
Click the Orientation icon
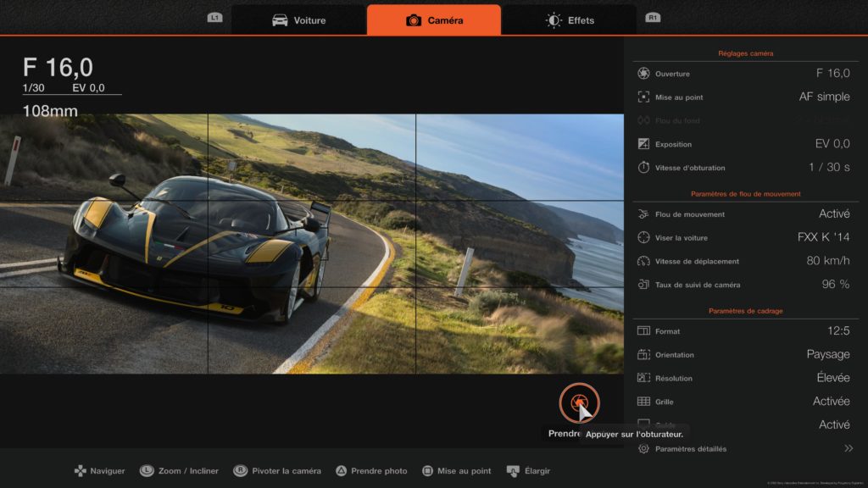(x=643, y=355)
